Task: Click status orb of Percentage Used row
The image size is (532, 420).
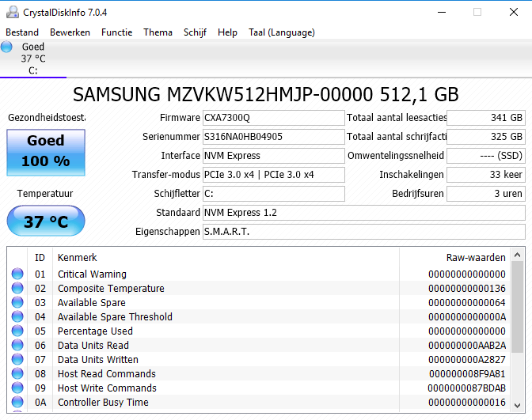Action: (17, 331)
